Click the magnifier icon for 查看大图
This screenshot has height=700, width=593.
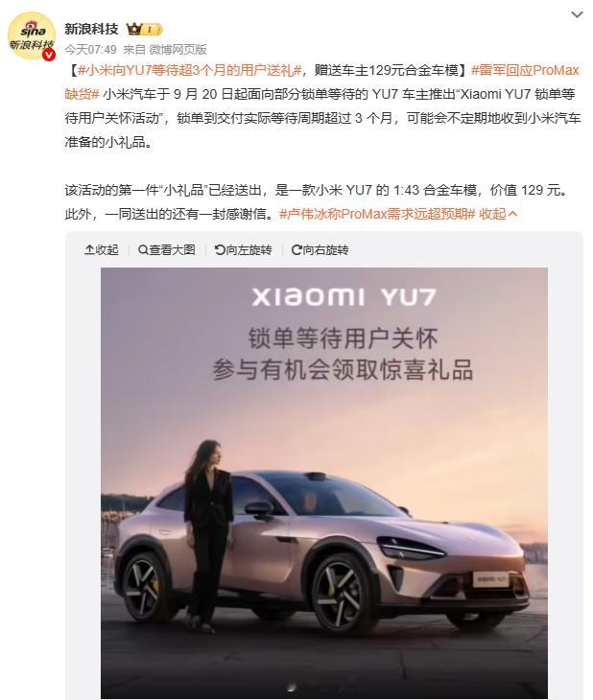click(x=143, y=250)
